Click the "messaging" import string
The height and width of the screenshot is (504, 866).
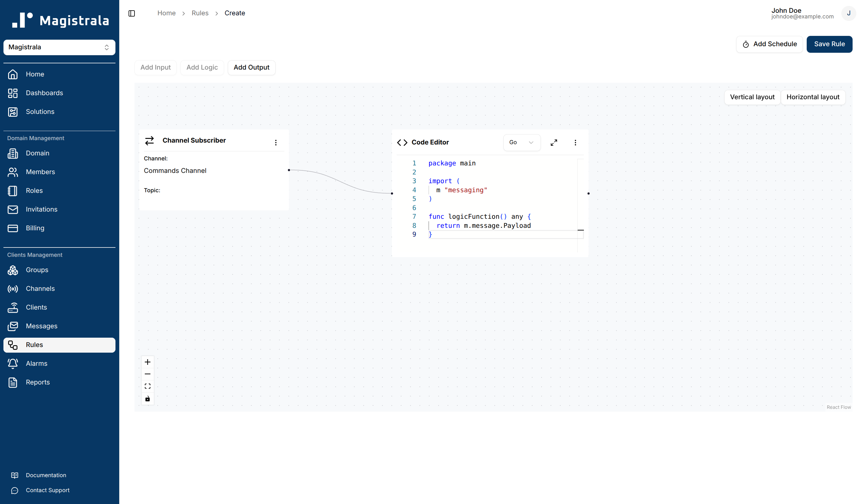tap(466, 190)
